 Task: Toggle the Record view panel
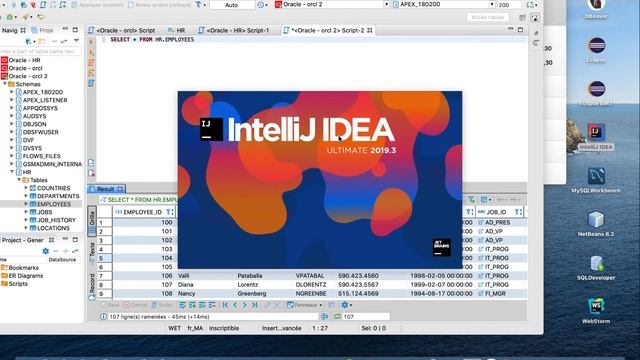pos(92,286)
